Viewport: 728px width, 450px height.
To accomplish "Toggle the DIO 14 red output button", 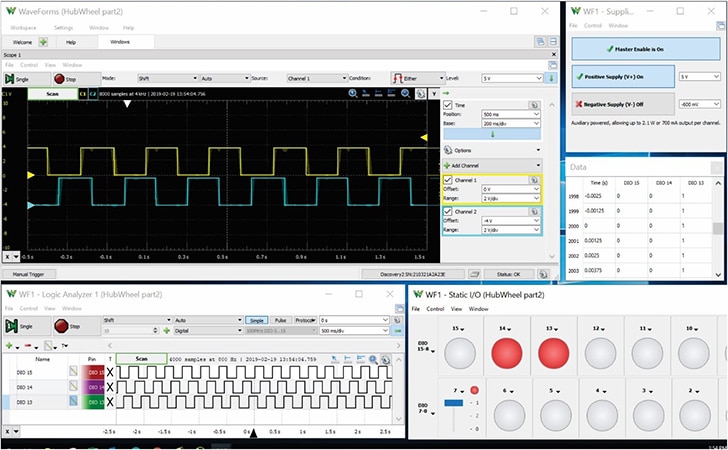I will pos(504,352).
